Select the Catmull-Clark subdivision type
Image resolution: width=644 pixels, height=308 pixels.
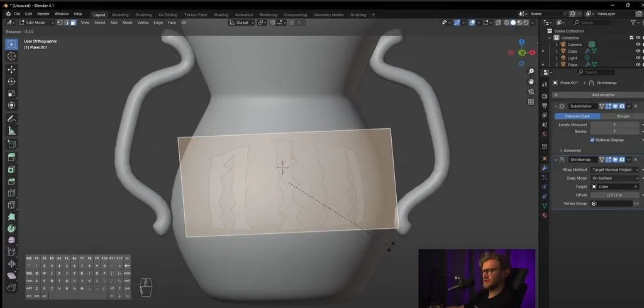[577, 116]
